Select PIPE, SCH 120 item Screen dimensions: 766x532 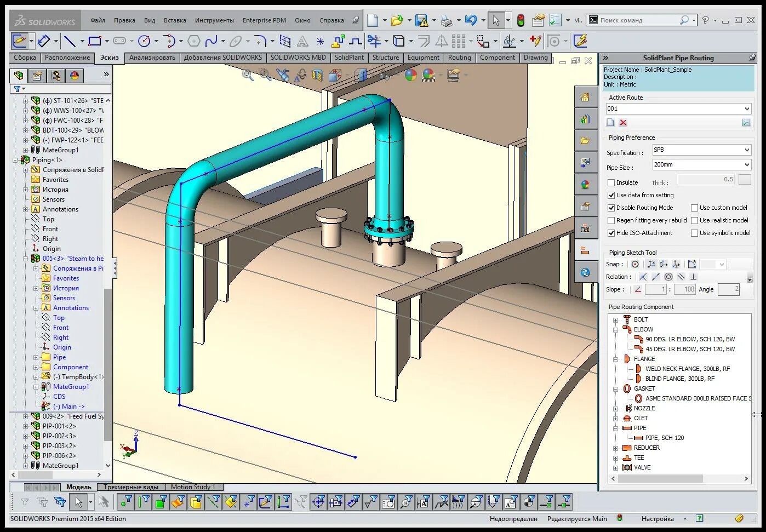[x=665, y=438]
